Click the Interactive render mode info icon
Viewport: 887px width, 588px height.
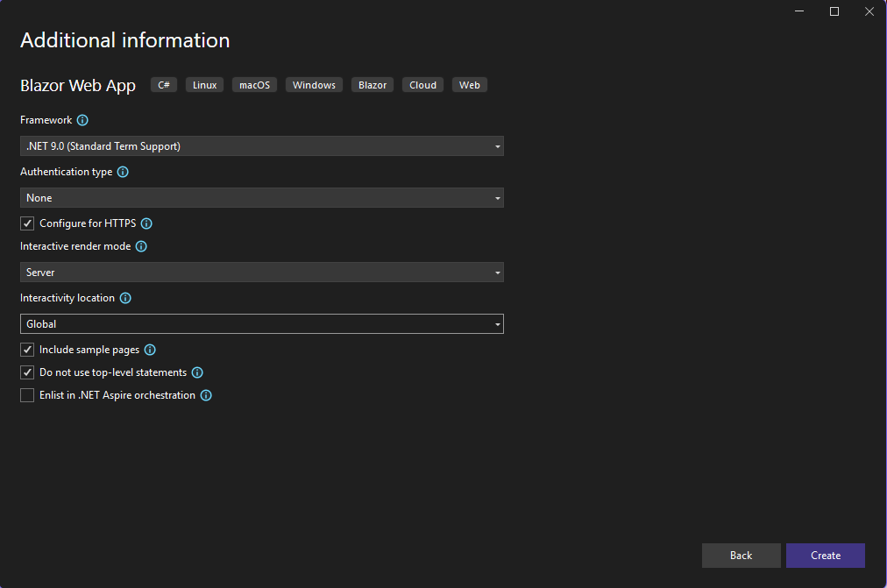tap(141, 246)
